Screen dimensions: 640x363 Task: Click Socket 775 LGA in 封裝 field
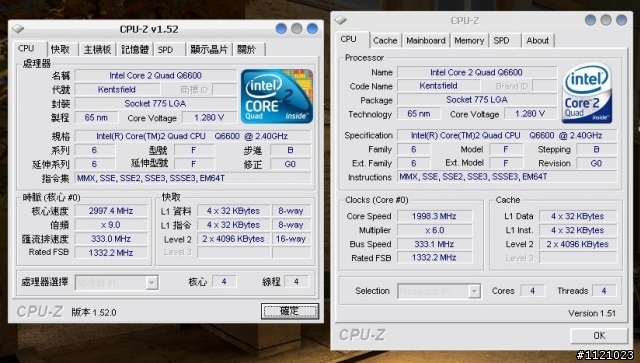156,104
